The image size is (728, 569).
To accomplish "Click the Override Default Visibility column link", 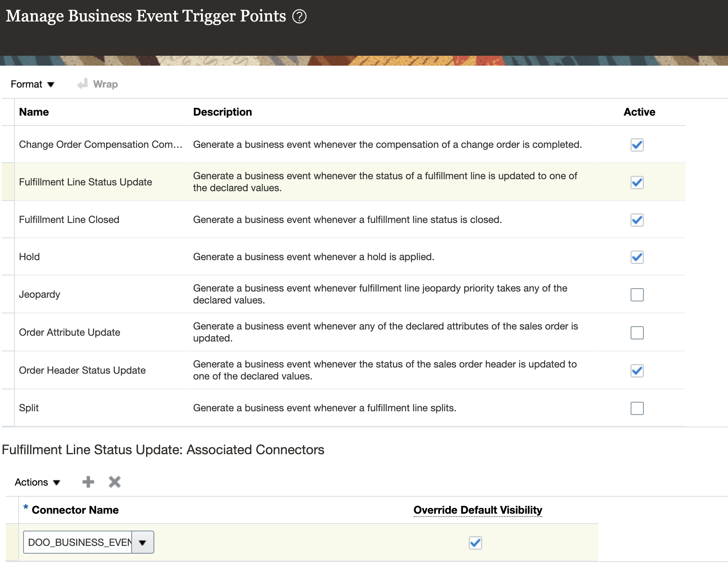I will coord(477,510).
